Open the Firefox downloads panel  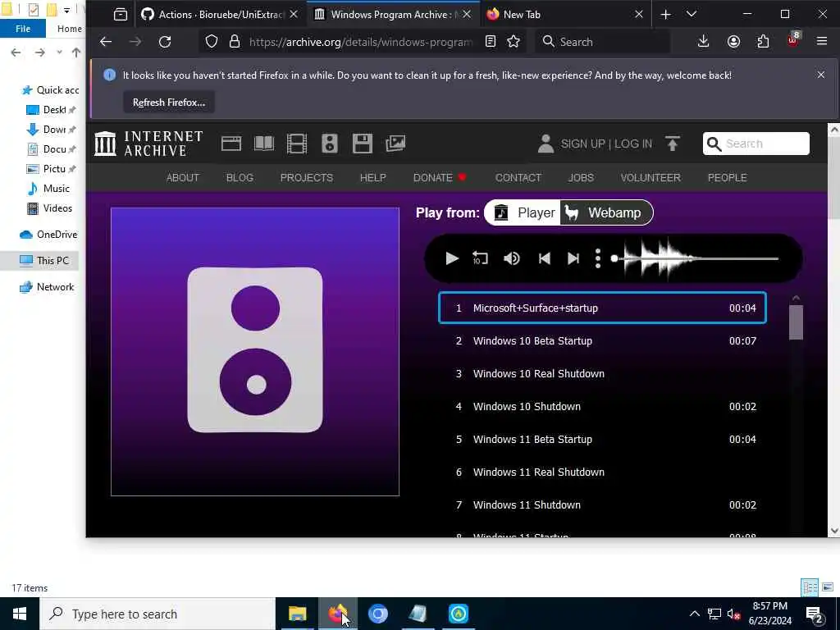(703, 42)
